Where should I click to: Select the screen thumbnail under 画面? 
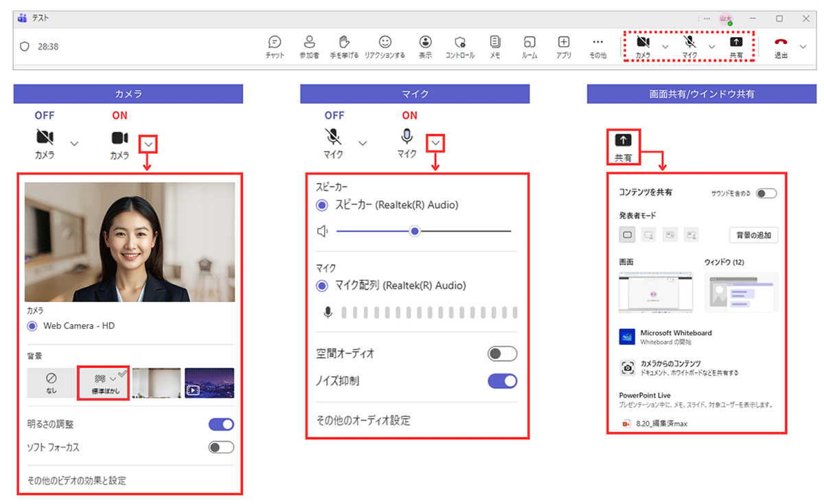coord(654,292)
